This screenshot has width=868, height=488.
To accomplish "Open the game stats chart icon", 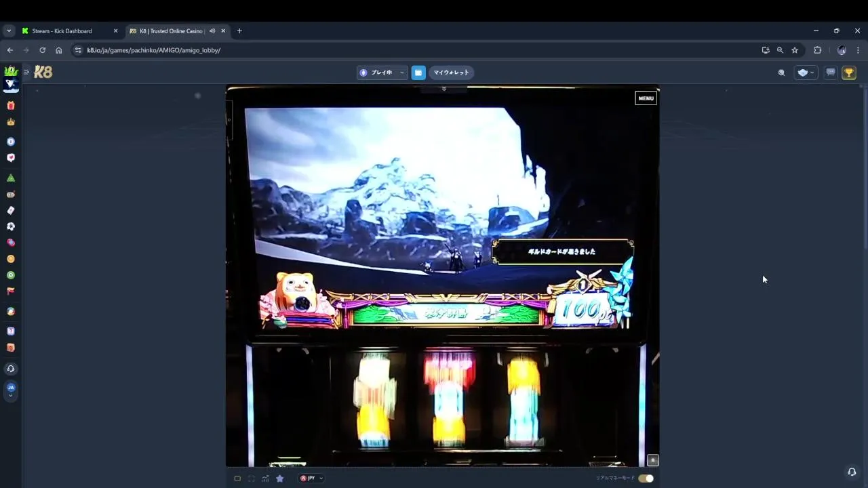I will [x=265, y=479].
